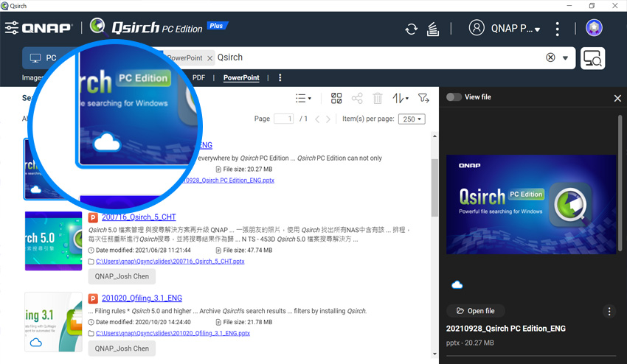Click the page number input field

[283, 119]
